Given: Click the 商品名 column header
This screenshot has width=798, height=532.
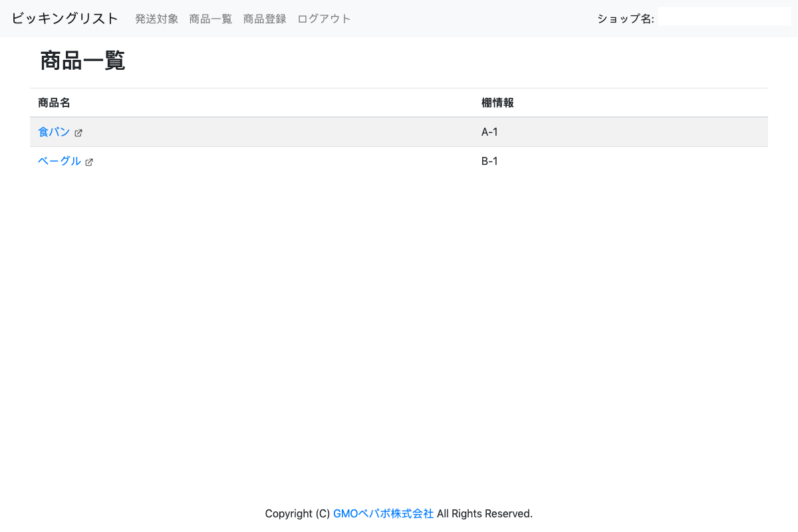Looking at the screenshot, I should pyautogui.click(x=54, y=103).
